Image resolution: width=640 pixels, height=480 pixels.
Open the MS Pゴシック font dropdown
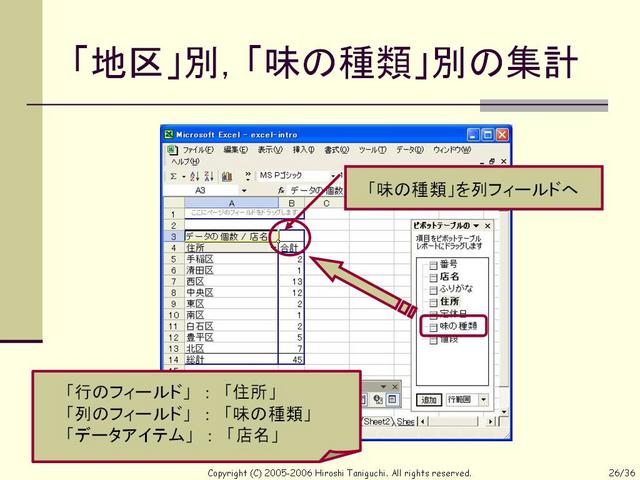[x=333, y=176]
